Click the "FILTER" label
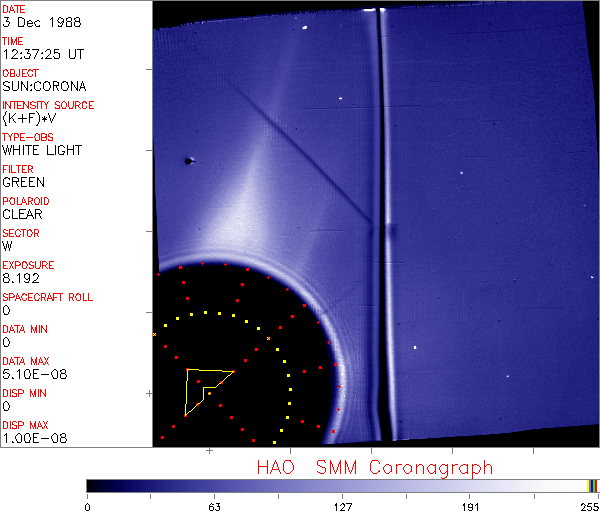 (18, 169)
